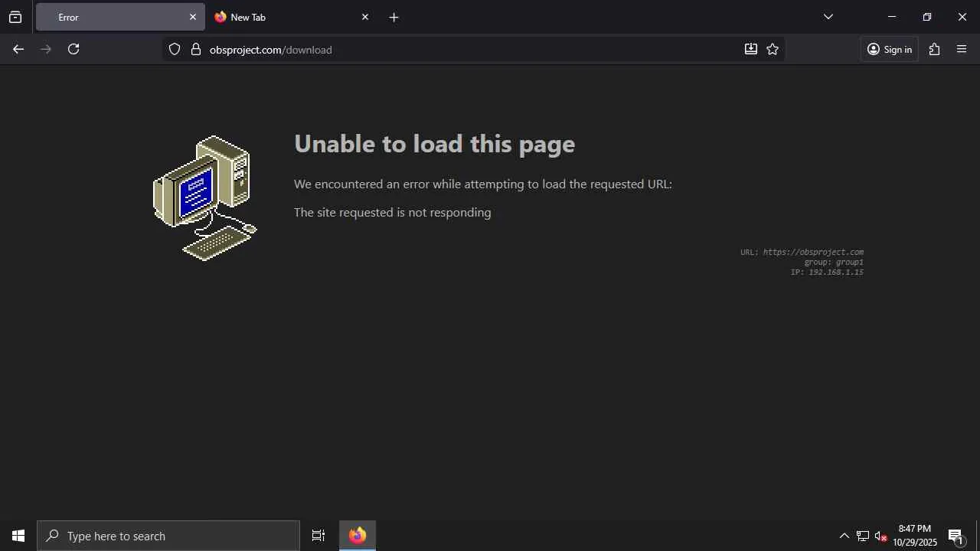Open a new tab with plus button

394,17
